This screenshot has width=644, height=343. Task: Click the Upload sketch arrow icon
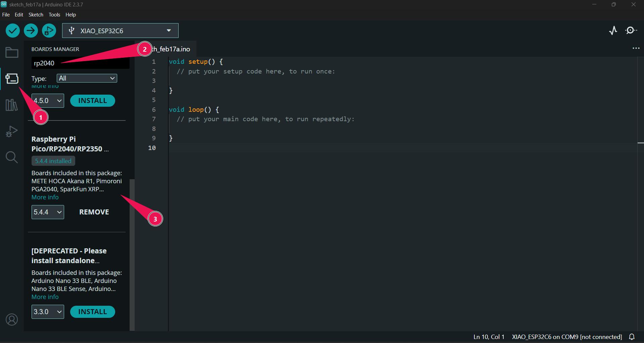pyautogui.click(x=31, y=30)
